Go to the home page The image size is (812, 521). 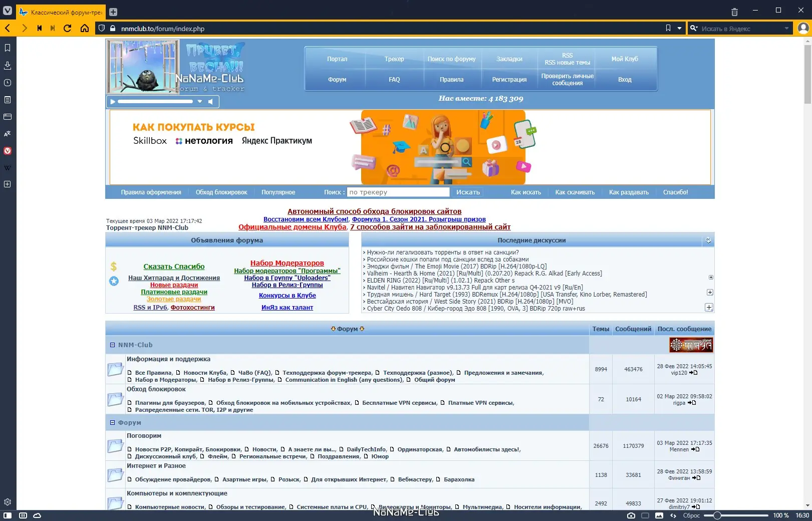tap(85, 29)
